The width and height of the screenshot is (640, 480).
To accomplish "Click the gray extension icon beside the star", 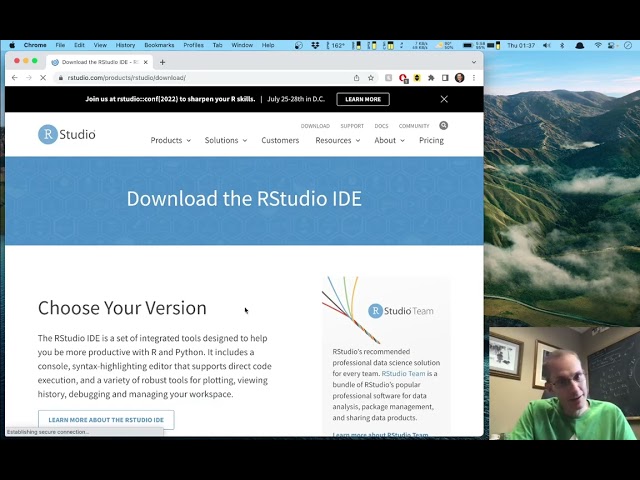I will [x=388, y=78].
